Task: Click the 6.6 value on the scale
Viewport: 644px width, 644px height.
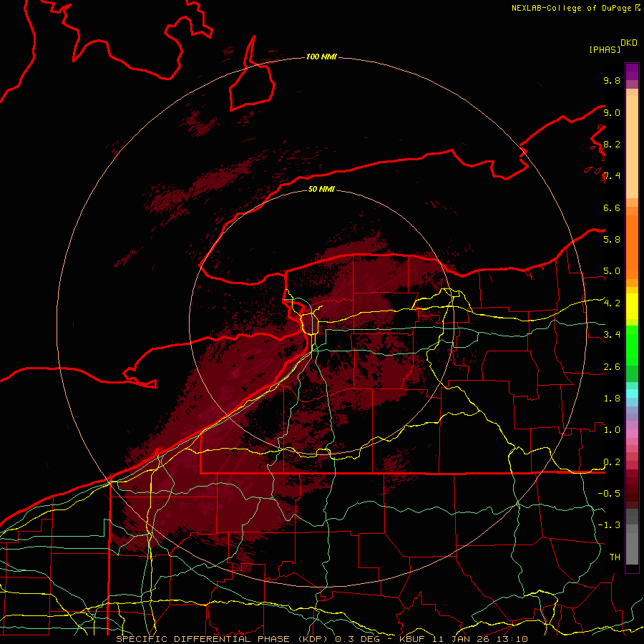Action: pos(612,208)
